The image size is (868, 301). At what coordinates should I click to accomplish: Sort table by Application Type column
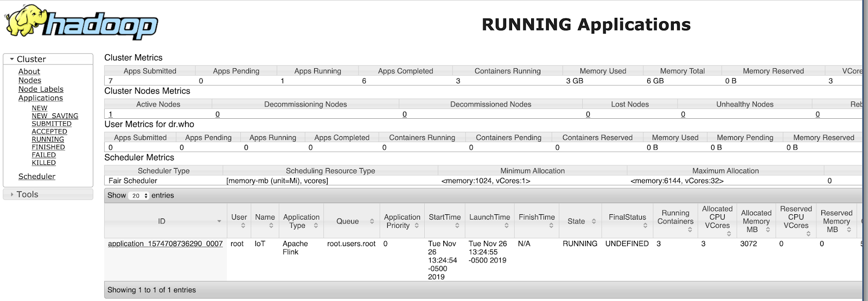(302, 221)
